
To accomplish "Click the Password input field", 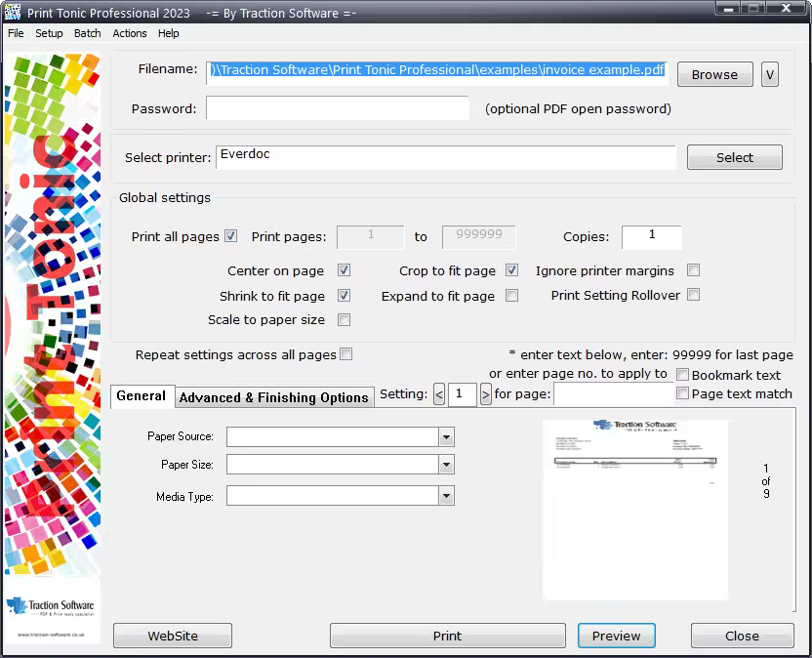I will click(x=338, y=107).
